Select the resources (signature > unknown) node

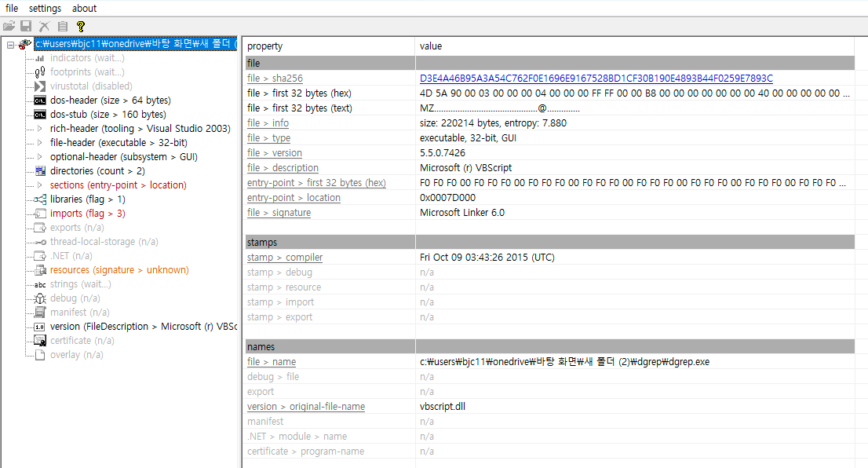click(x=119, y=270)
